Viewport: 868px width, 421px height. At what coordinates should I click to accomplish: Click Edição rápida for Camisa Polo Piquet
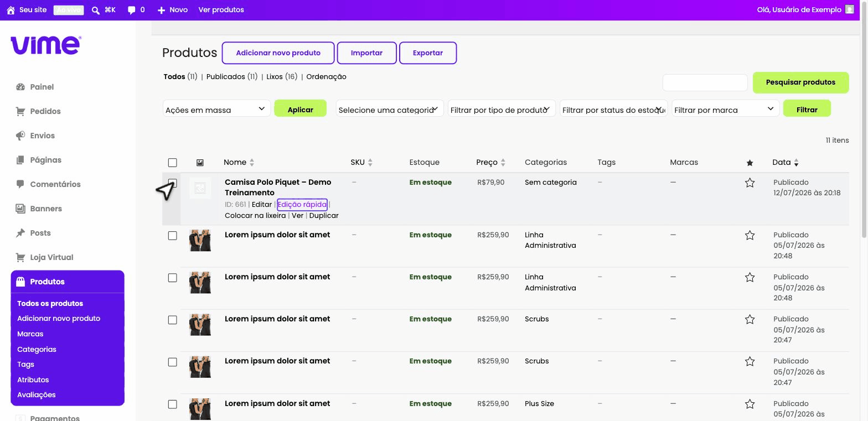point(302,205)
